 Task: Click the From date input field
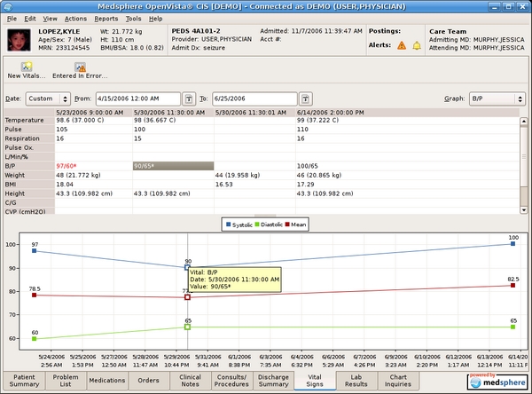coord(138,98)
